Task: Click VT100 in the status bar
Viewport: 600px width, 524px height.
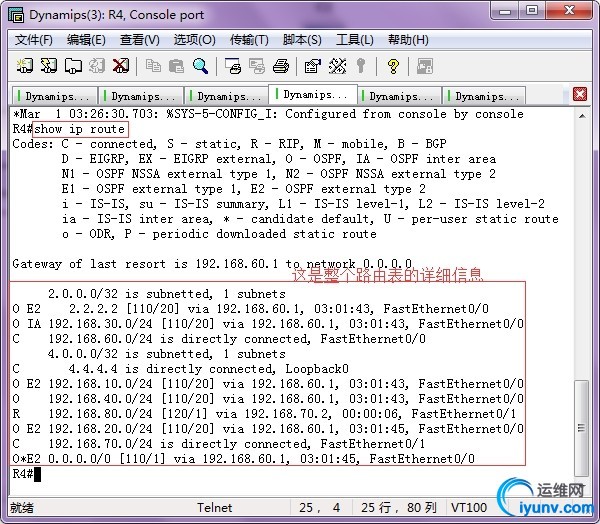Action: [x=469, y=508]
